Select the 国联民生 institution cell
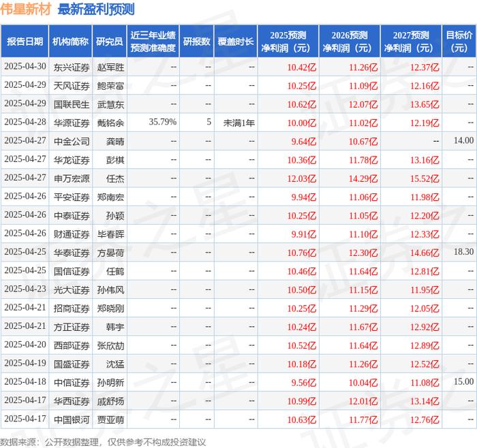This screenshot has height=448, width=477. (x=72, y=104)
